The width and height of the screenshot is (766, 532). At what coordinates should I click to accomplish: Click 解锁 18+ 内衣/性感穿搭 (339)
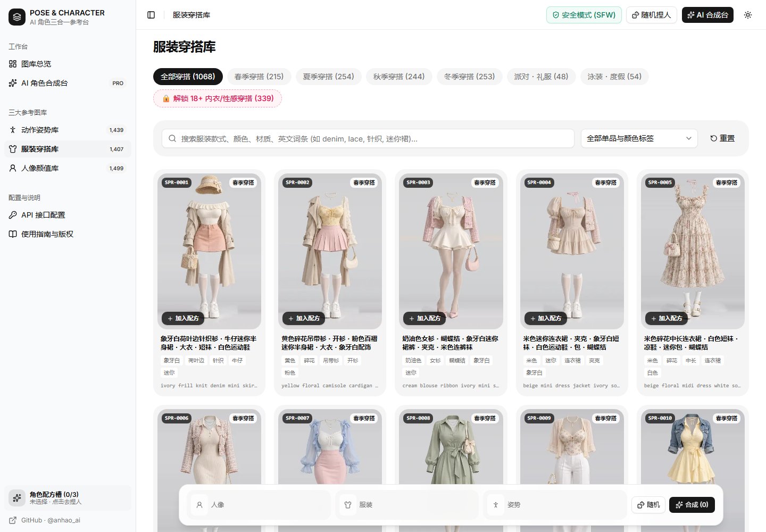[218, 98]
